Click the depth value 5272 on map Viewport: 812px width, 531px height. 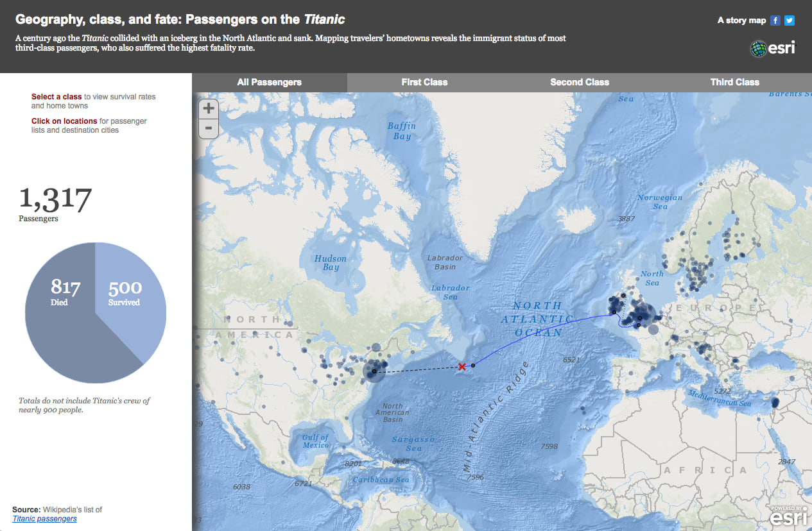tap(723, 391)
